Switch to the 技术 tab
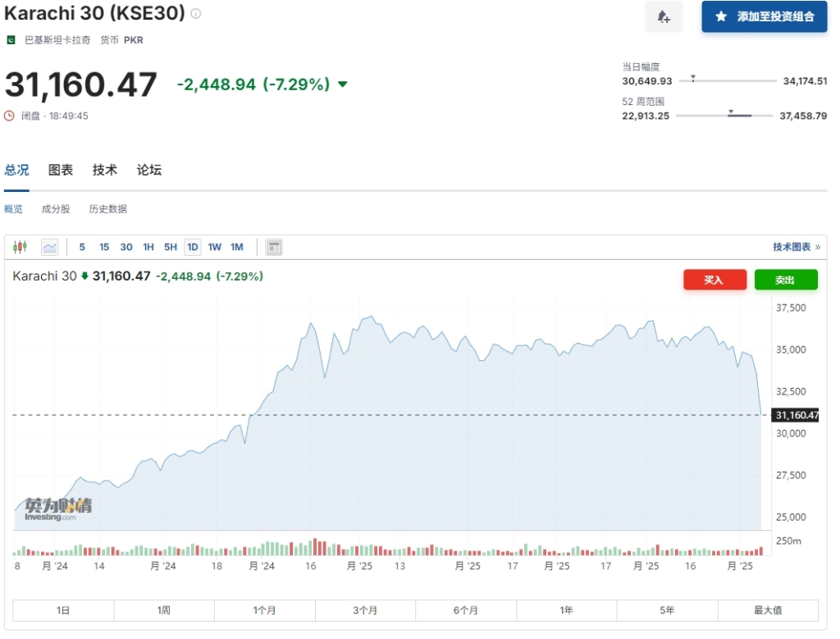Viewport: 840px width, 639px height. pos(104,170)
